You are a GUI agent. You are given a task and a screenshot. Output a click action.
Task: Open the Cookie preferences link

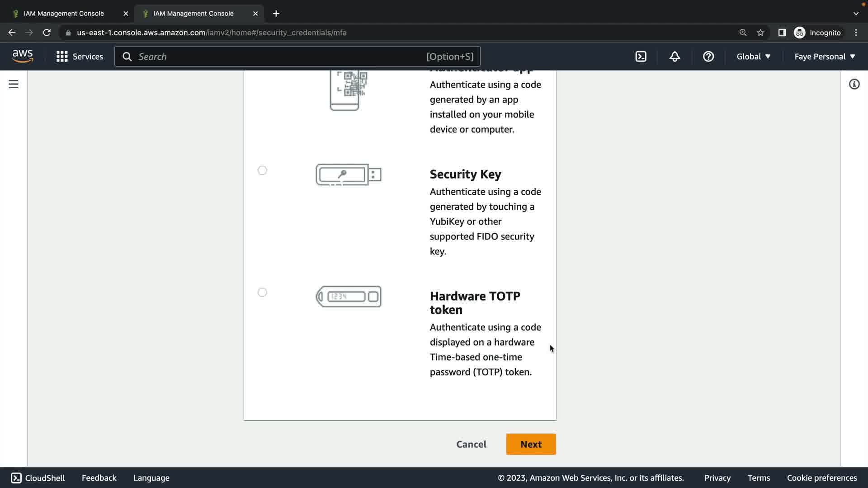821,478
